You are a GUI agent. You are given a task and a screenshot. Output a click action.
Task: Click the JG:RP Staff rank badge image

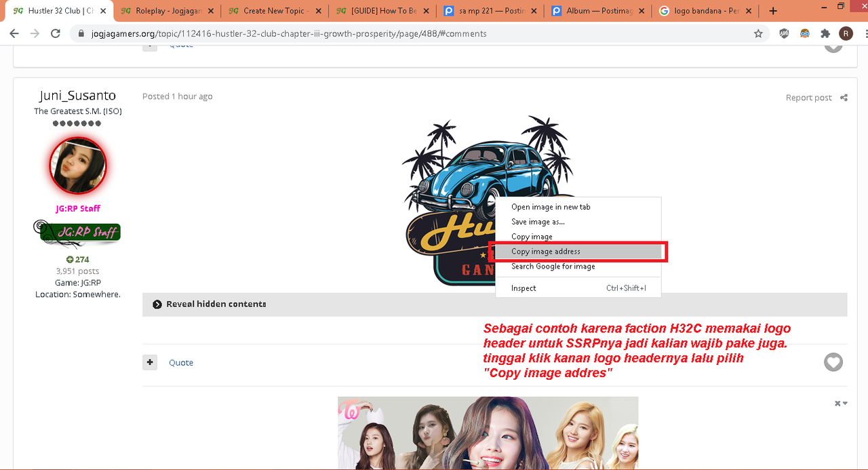point(77,233)
